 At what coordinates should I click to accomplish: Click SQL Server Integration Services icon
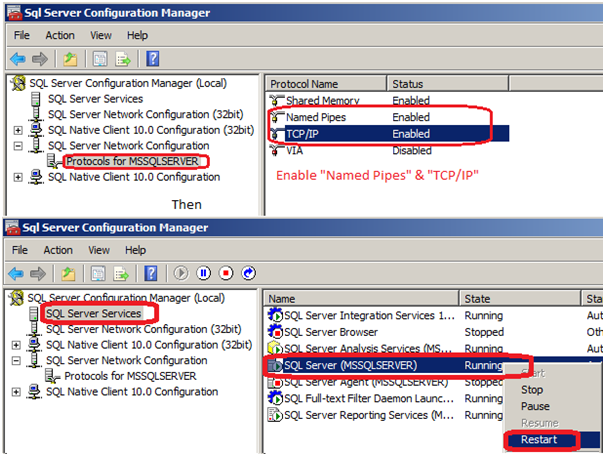275,315
